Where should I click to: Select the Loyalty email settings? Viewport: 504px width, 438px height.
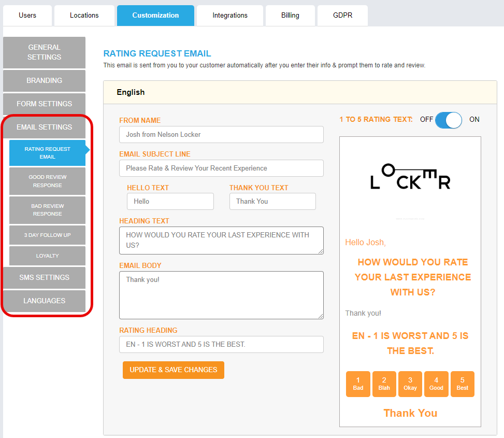(x=47, y=256)
